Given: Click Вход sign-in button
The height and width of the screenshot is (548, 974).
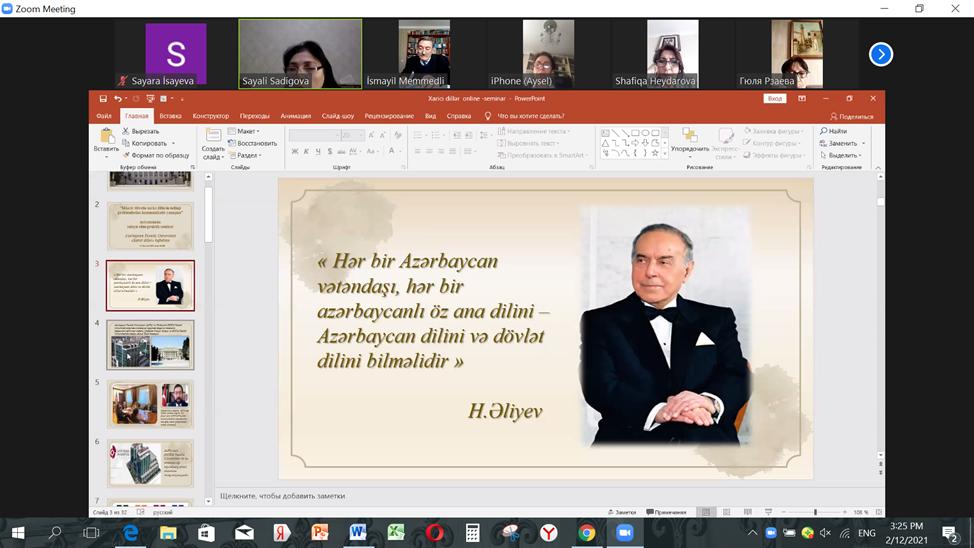Looking at the screenshot, I should (775, 99).
